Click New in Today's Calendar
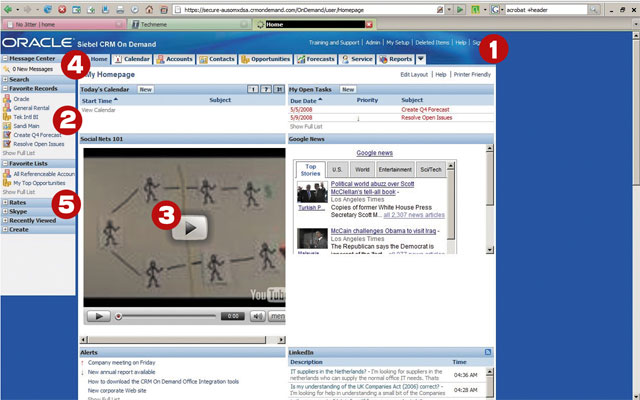The image size is (640, 400). [x=146, y=89]
